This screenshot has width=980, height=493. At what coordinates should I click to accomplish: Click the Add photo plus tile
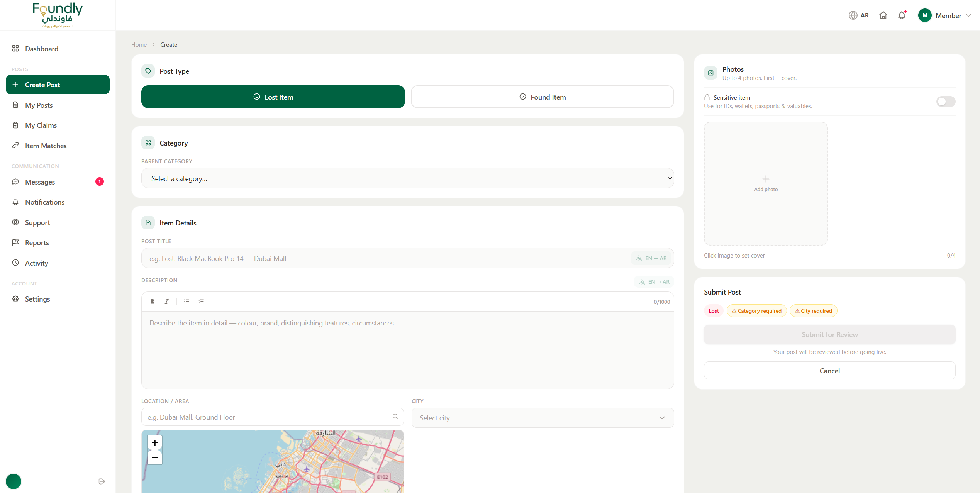point(766,183)
